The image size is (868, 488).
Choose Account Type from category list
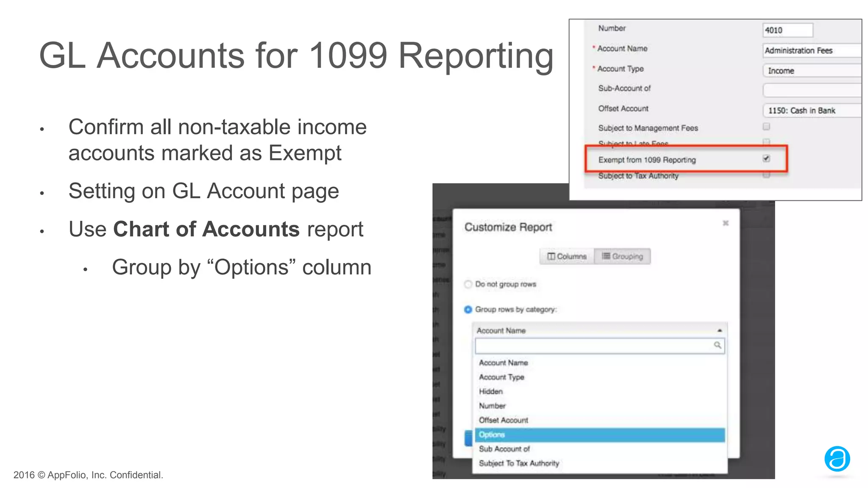tap(600, 377)
